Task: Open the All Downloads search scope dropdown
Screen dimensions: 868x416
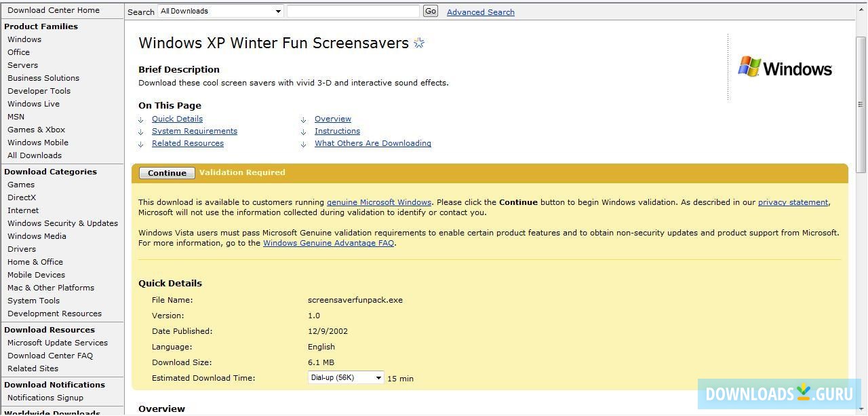Action: (220, 11)
